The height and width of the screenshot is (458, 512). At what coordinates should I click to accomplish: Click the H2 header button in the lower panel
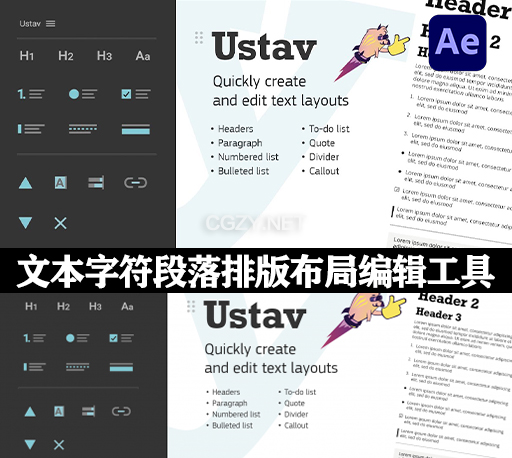click(x=63, y=306)
